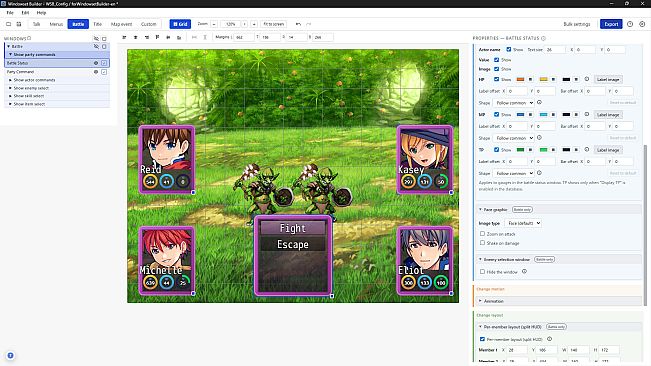This screenshot has height=366, width=651.
Task: Pick the dark green TP gauge color swatch
Action: (520, 150)
